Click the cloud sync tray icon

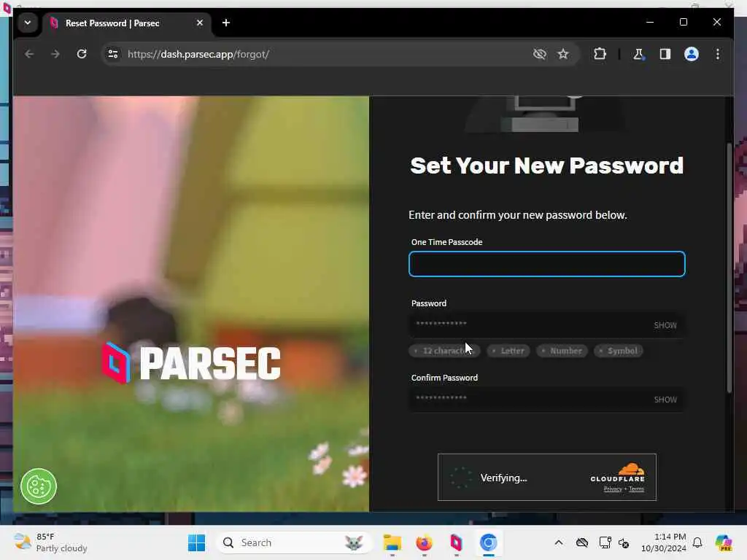click(581, 542)
